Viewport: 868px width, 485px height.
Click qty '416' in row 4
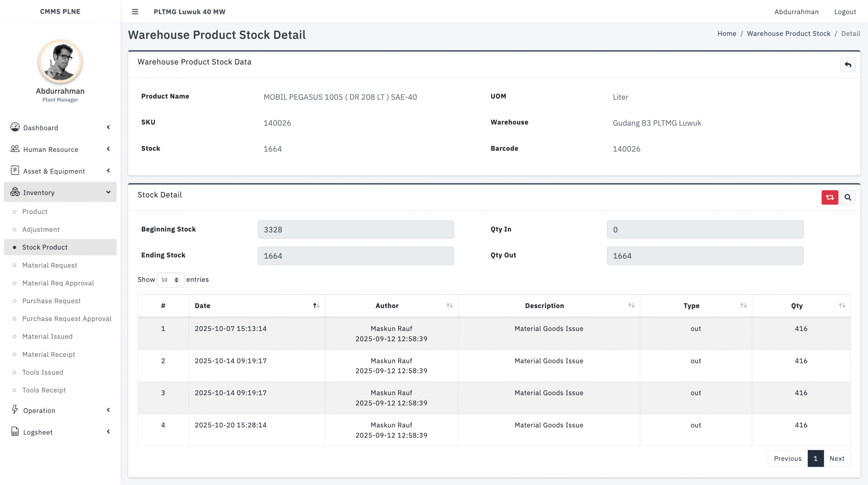(x=801, y=425)
